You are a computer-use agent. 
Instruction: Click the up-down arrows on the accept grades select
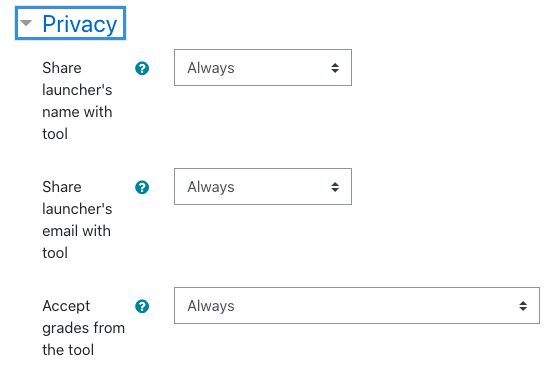pyautogui.click(x=523, y=306)
